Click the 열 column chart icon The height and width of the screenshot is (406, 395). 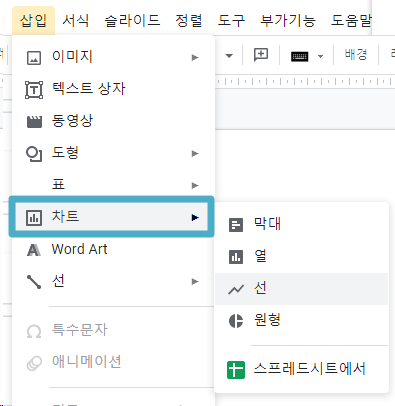(x=236, y=257)
